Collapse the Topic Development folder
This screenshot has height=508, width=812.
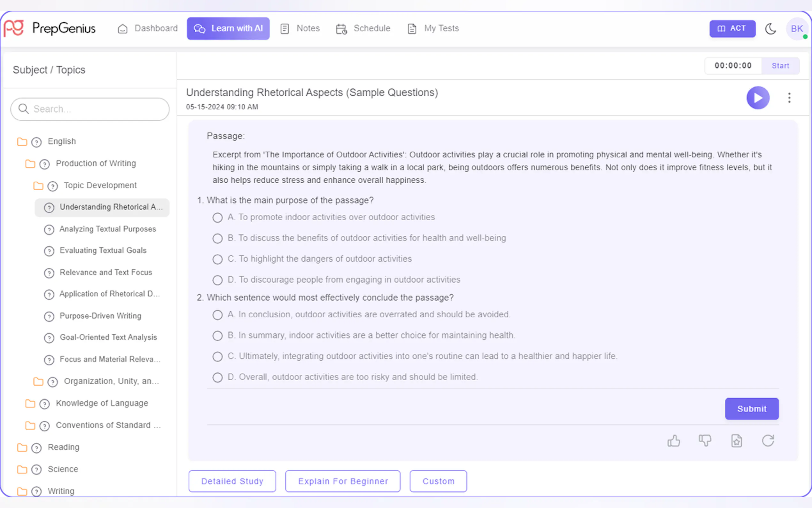coord(38,186)
